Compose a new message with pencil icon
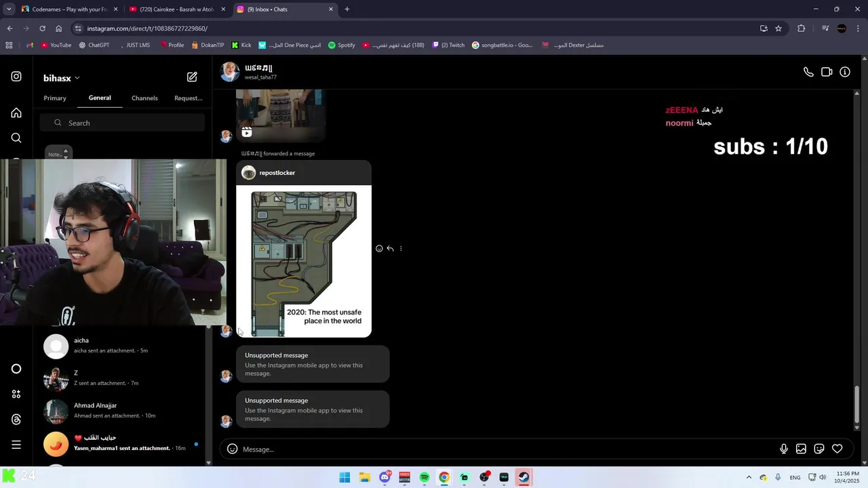The image size is (868, 488). click(192, 77)
